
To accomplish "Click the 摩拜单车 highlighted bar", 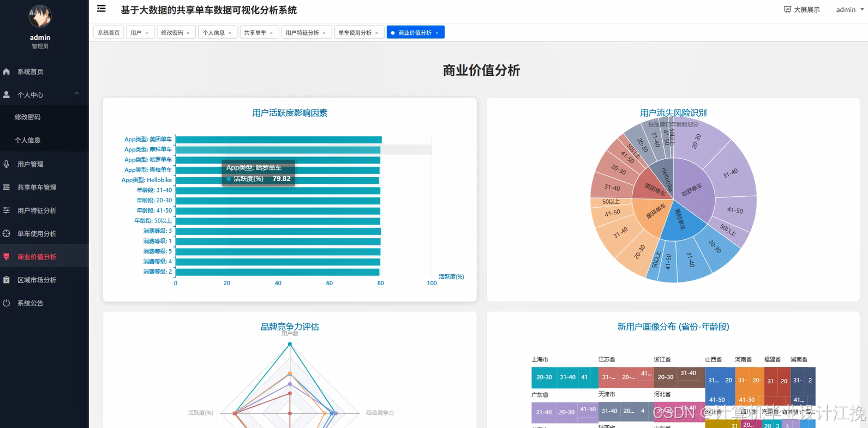I will [278, 149].
